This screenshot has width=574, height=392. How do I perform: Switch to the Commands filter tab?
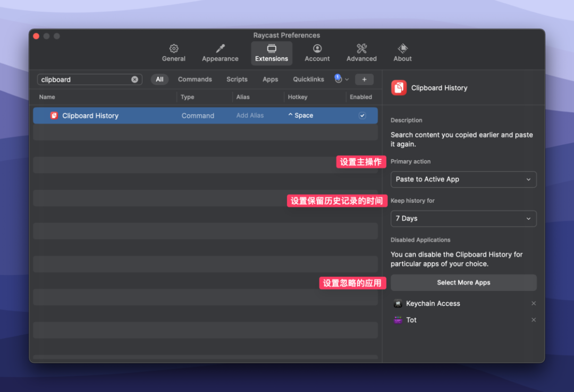[195, 80]
